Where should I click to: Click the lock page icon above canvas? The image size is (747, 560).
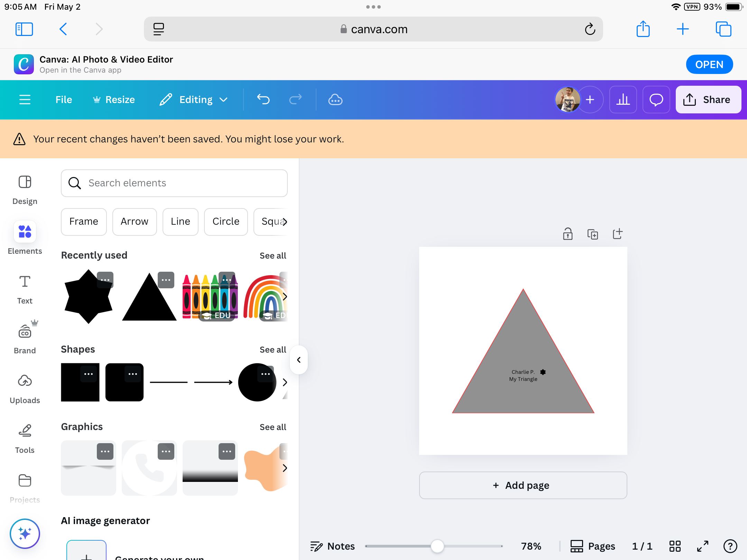[568, 234]
